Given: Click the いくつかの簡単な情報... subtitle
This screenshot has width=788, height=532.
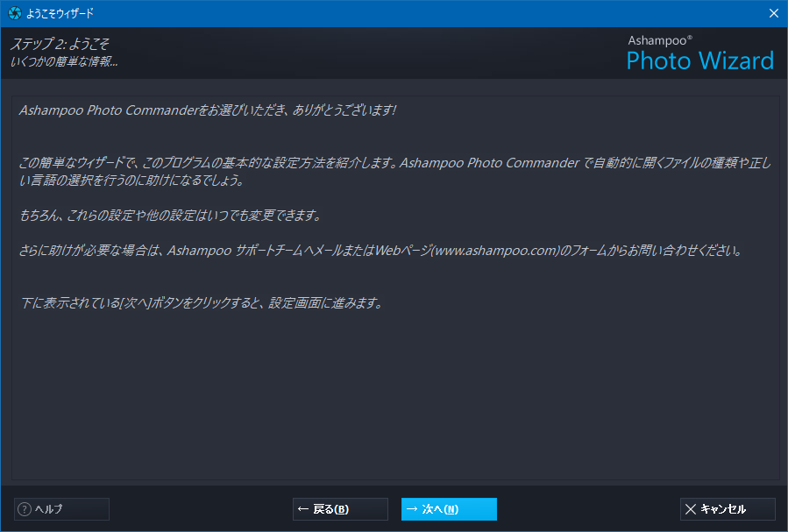Looking at the screenshot, I should coord(64,62).
